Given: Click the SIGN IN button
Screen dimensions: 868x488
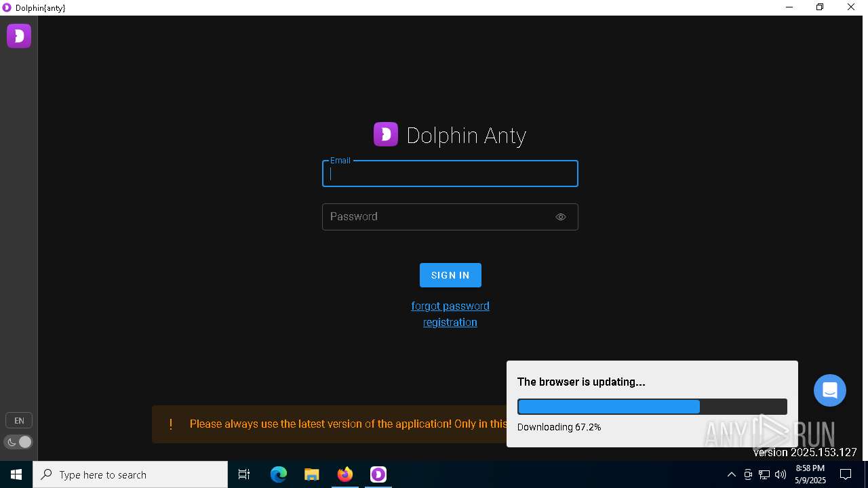Looking at the screenshot, I should pos(450,275).
